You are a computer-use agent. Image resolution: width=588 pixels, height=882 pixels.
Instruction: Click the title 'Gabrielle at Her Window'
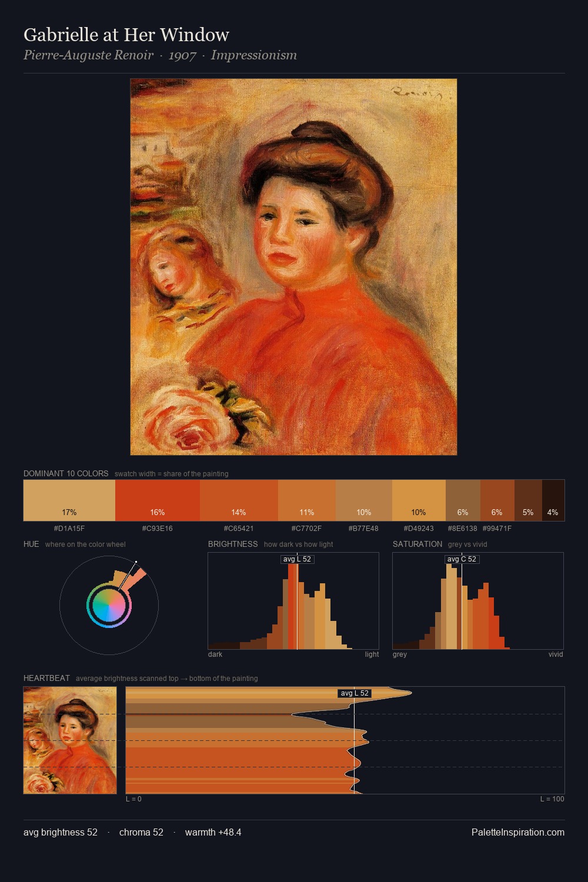pyautogui.click(x=126, y=35)
